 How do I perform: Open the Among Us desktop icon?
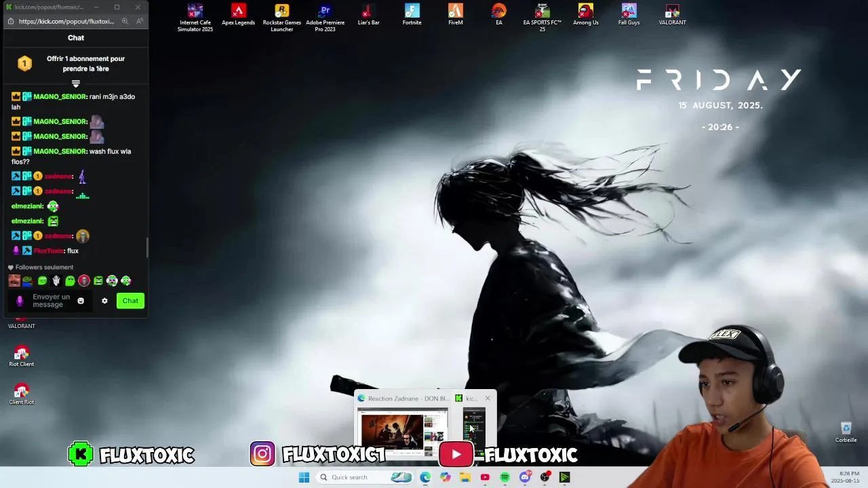[585, 15]
